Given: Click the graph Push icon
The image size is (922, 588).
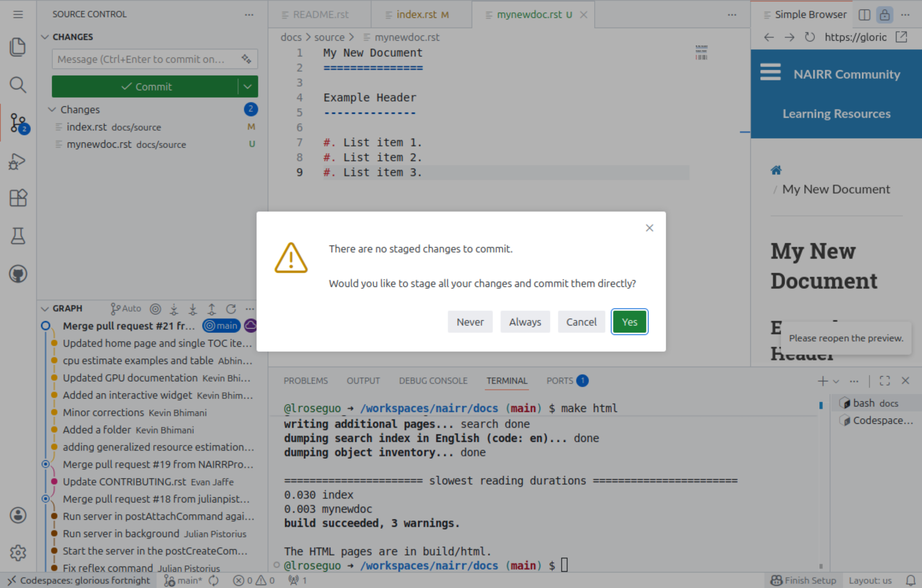Looking at the screenshot, I should pos(212,309).
